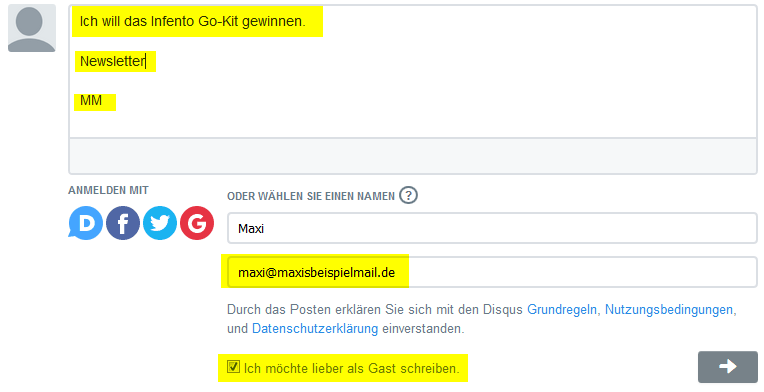Sign in with the Facebook icon

(x=123, y=223)
